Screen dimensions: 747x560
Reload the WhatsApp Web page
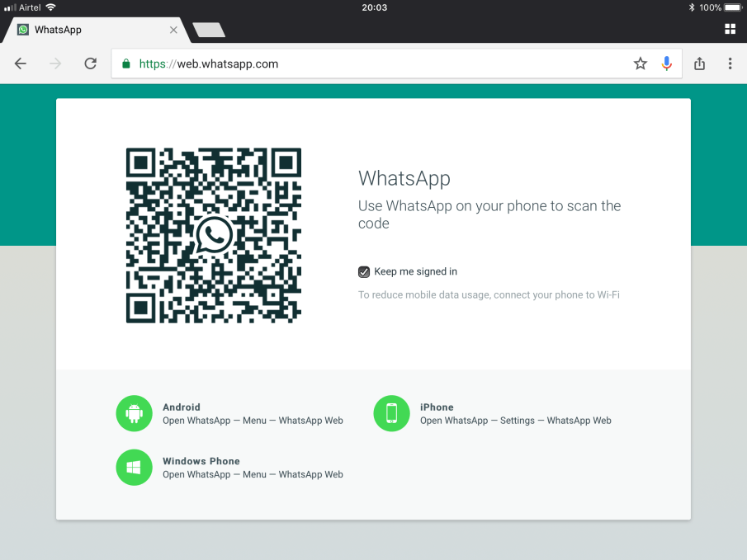pos(91,64)
